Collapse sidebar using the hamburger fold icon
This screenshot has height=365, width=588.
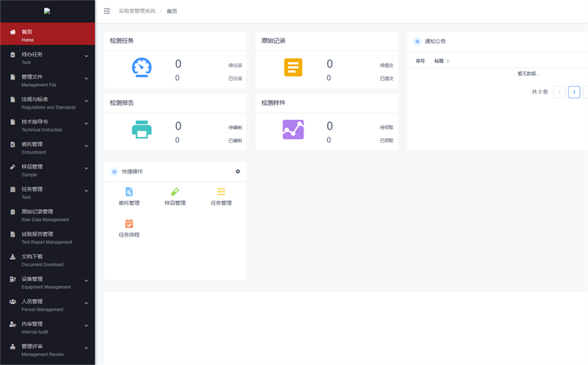click(107, 11)
